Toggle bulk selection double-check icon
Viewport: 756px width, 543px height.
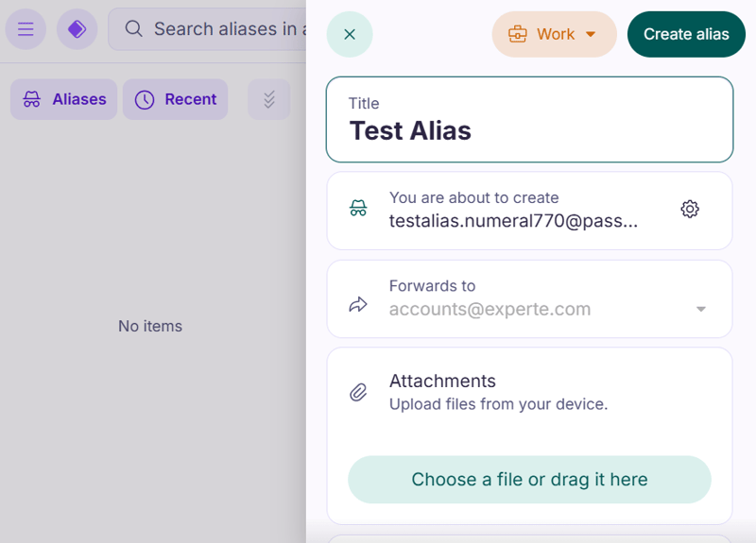(269, 99)
